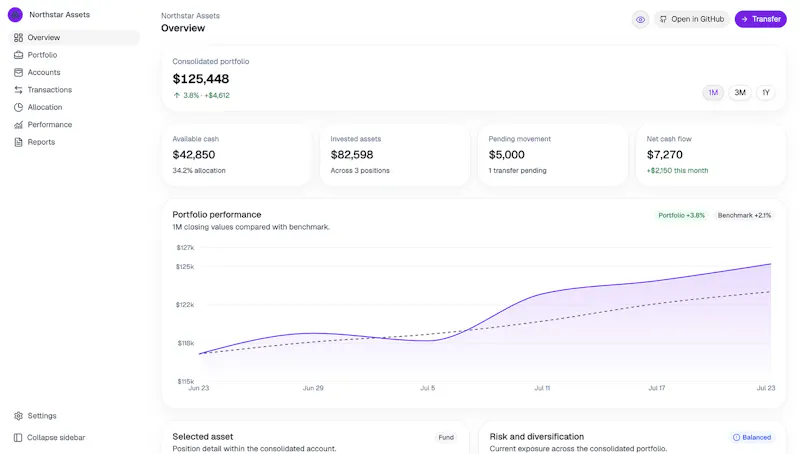
Task: Click the Risk and diversification heading
Action: point(537,437)
